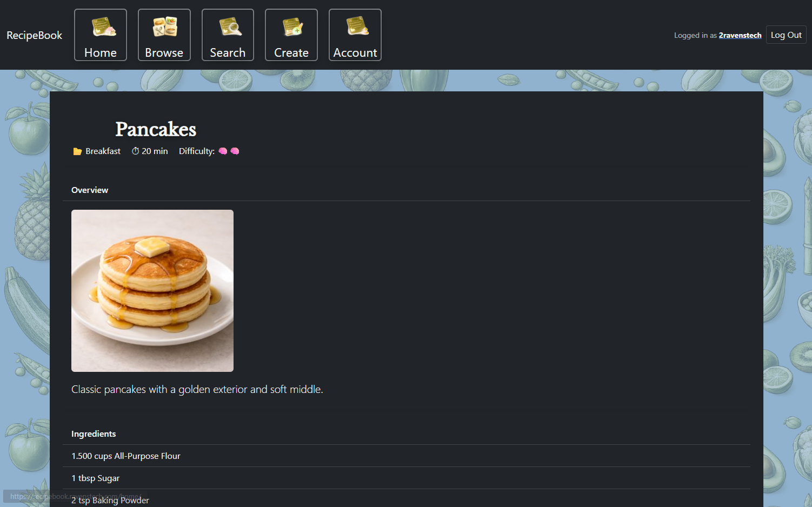The height and width of the screenshot is (507, 812).
Task: Click the timer icon beside 20 min
Action: 135,151
